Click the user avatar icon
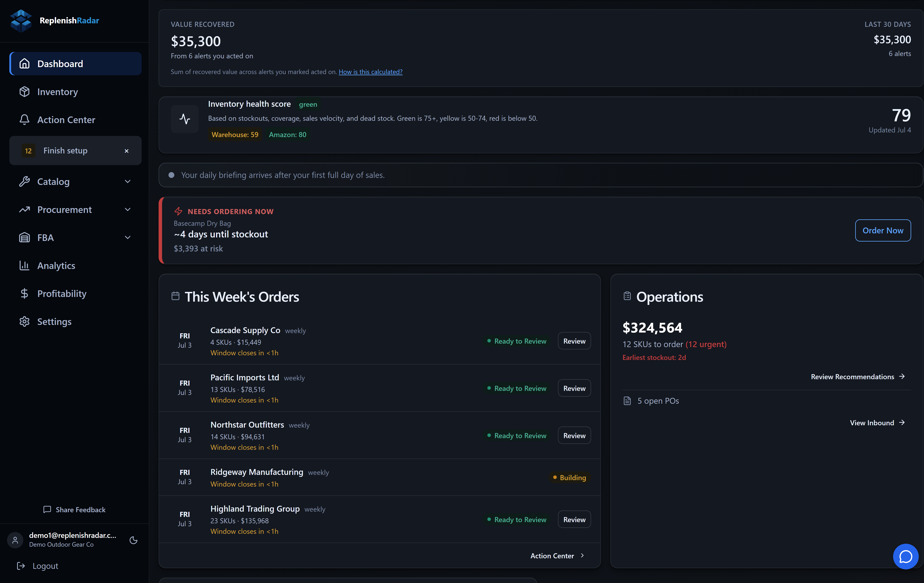The height and width of the screenshot is (583, 924). coord(15,540)
